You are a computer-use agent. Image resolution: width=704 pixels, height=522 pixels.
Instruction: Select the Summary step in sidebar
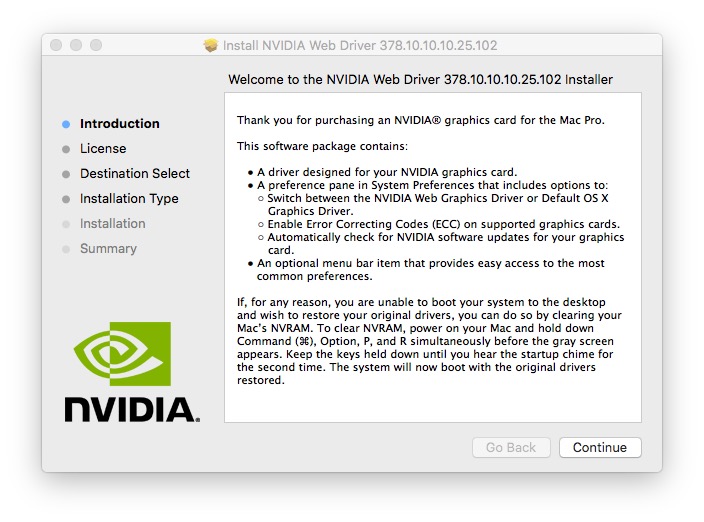click(108, 248)
